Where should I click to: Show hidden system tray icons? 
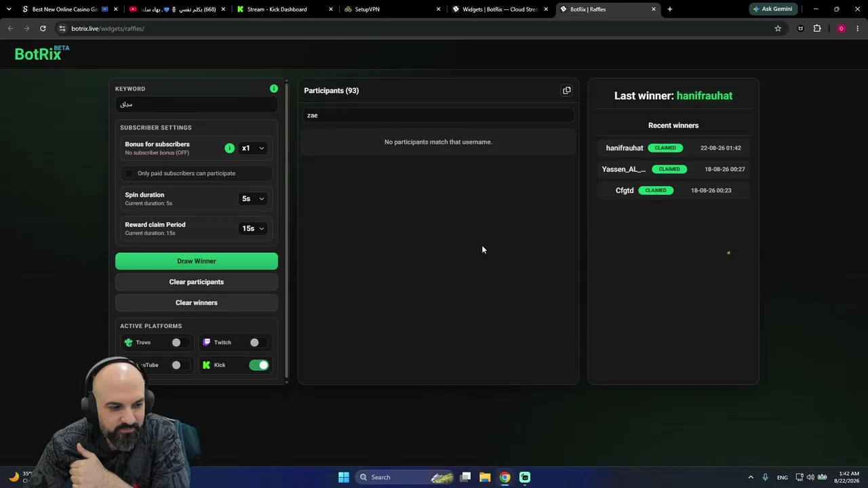point(751,477)
